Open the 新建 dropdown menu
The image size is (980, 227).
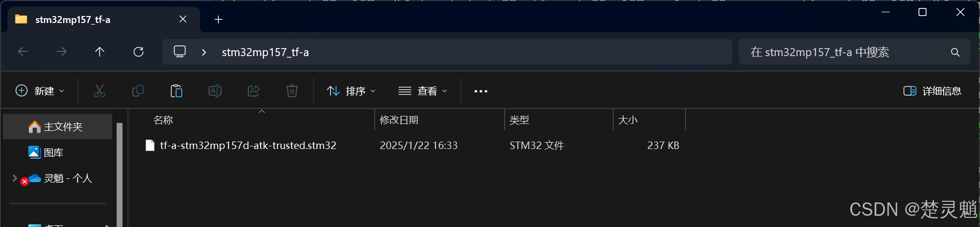[40, 91]
